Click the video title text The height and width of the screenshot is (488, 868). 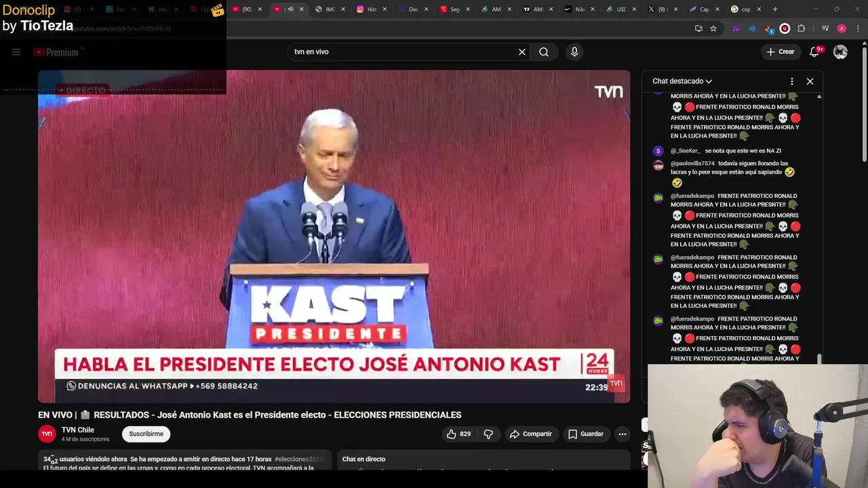click(250, 415)
